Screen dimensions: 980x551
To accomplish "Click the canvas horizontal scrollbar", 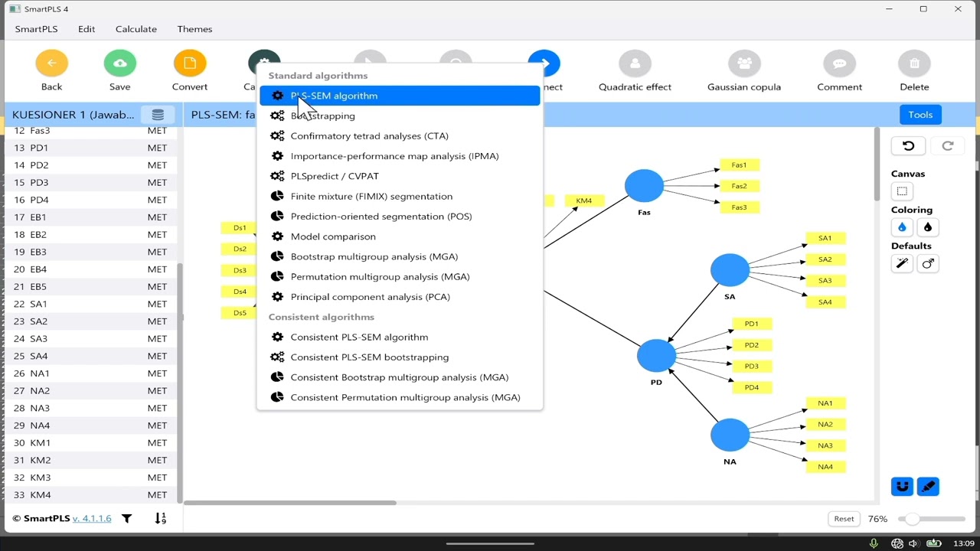I will 289,503.
